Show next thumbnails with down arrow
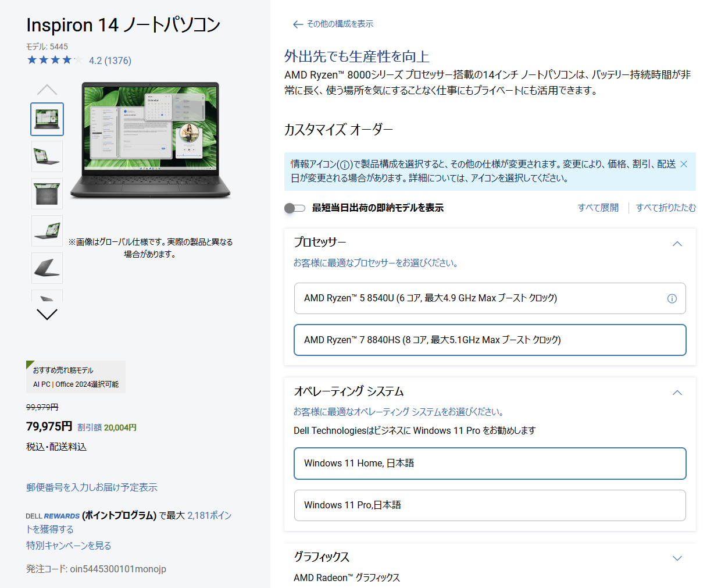Screen dimensions: 707x588 tap(47, 314)
